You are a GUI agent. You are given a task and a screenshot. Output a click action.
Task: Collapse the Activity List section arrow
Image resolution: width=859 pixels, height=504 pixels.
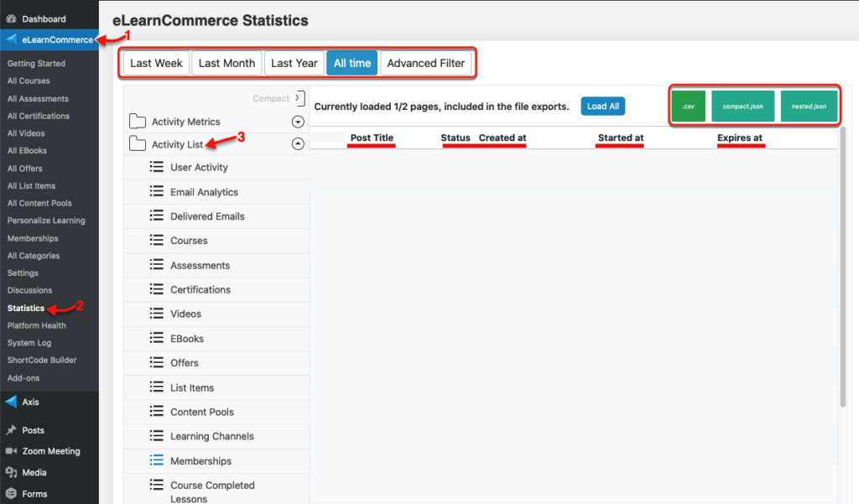click(x=298, y=144)
